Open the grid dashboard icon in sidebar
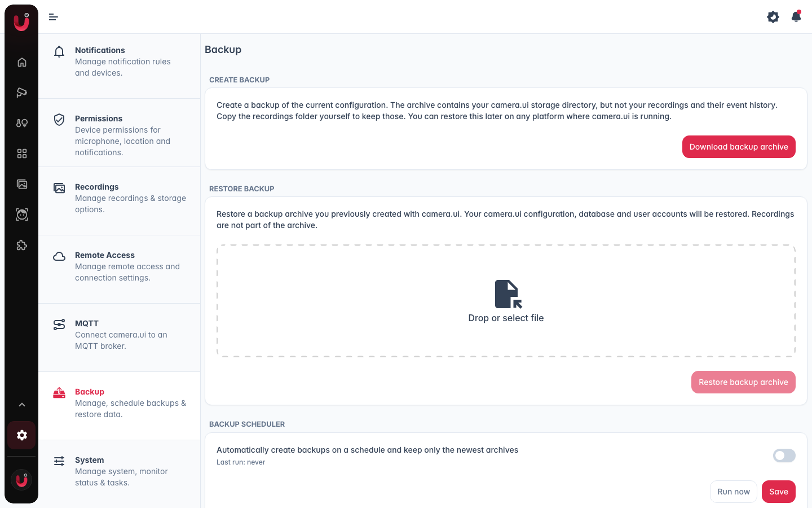The image size is (812, 508). [x=22, y=154]
